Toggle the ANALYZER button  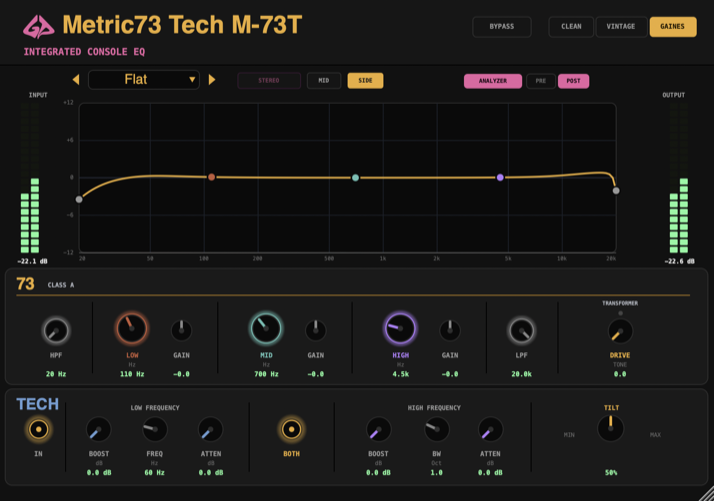coord(493,81)
